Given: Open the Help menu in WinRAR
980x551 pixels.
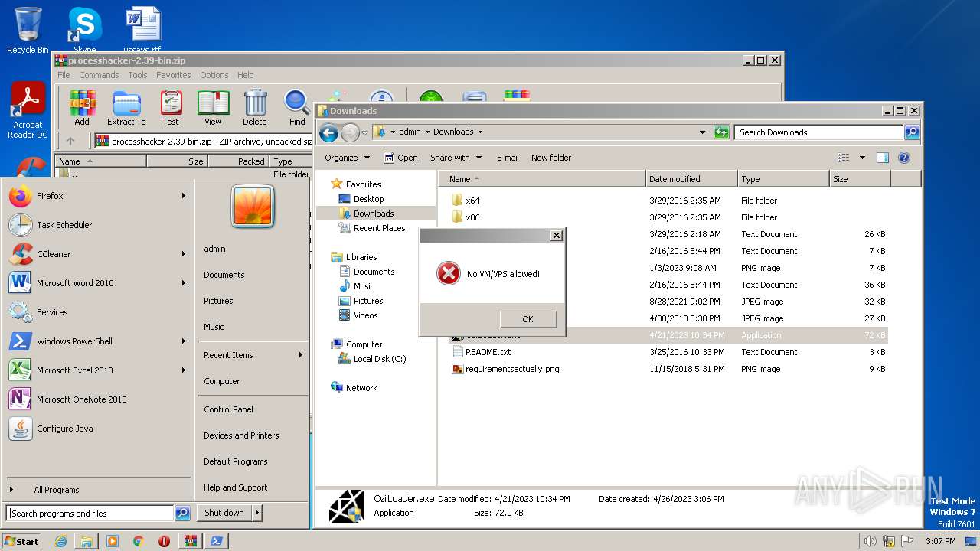Looking at the screenshot, I should point(245,75).
